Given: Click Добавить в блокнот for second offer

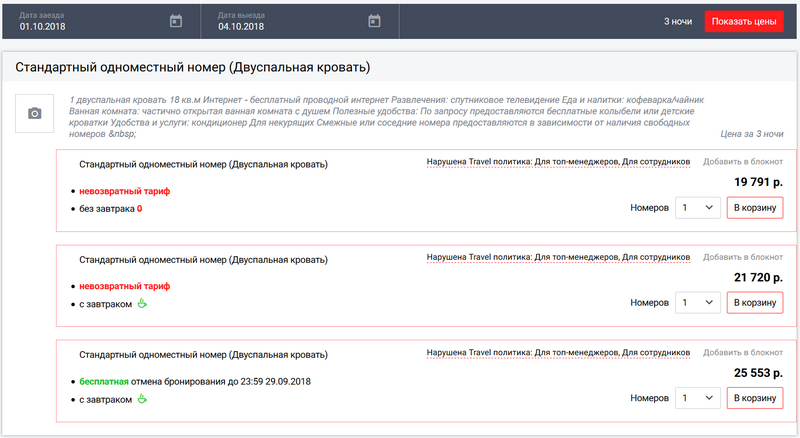Looking at the screenshot, I should [x=743, y=258].
